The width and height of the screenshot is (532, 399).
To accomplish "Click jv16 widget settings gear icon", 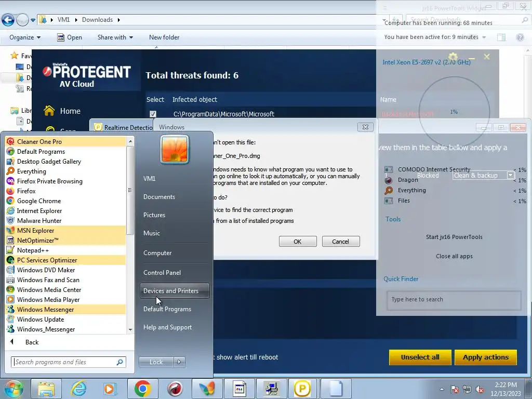I will pos(453,56).
